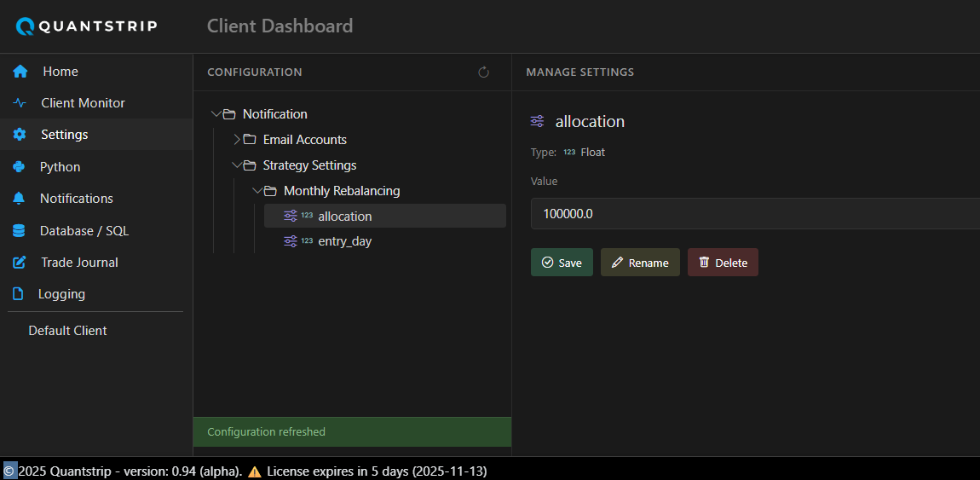
Task: Collapse the Monthly Rebalancing chevron
Action: [x=257, y=191]
